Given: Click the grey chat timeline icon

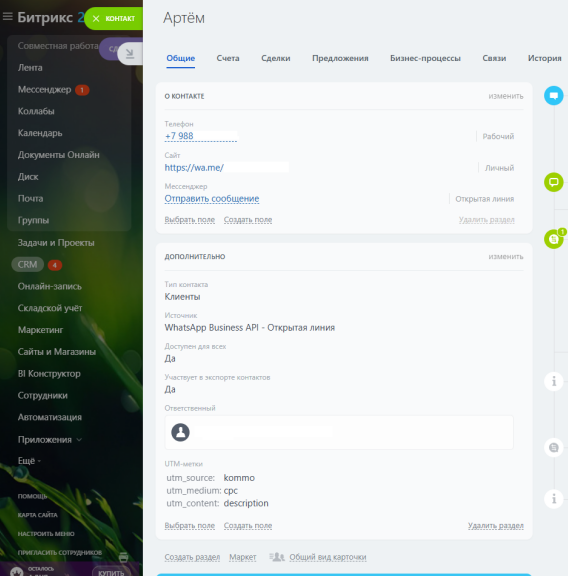Looking at the screenshot, I should tap(554, 448).
